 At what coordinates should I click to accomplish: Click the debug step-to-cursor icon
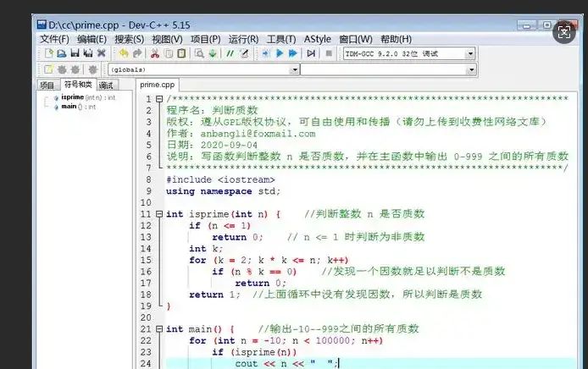[311, 53]
